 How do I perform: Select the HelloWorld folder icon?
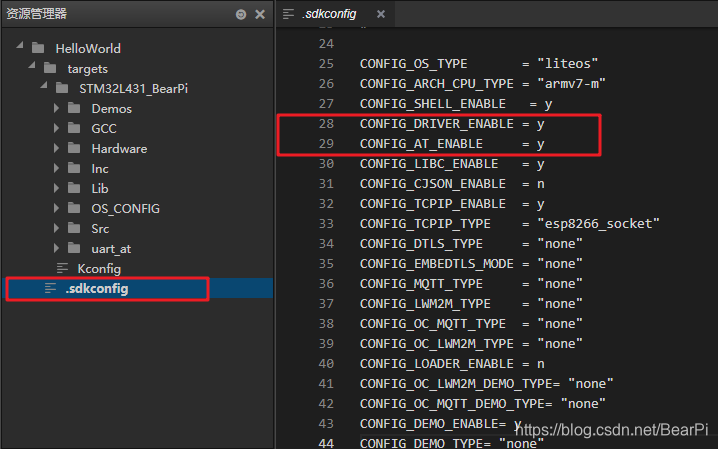38,48
